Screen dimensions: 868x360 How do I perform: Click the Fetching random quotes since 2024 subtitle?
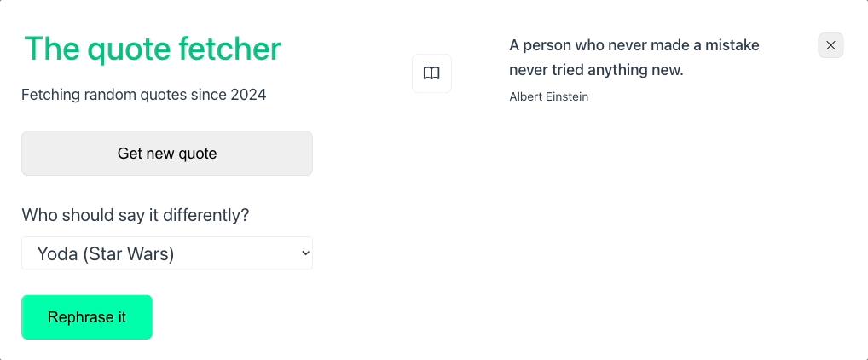(x=144, y=95)
